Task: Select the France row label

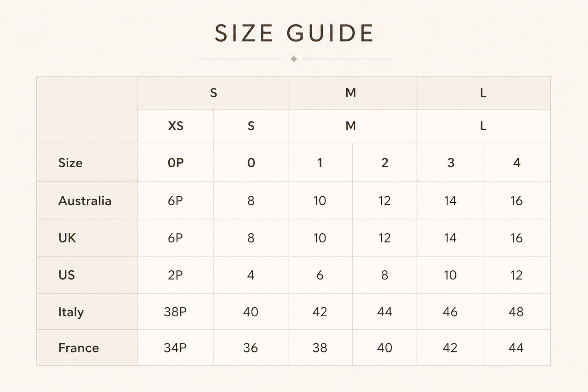Action: 79,348
